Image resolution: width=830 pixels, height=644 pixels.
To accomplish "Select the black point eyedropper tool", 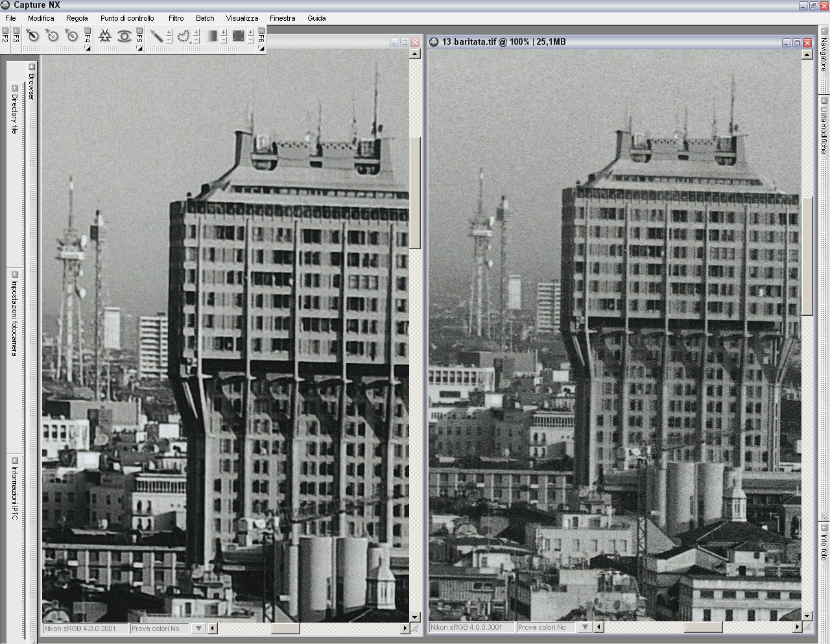I will 32,36.
